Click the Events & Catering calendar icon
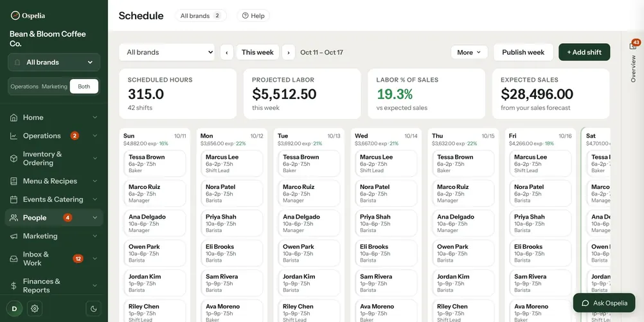644x322 pixels. 13,200
